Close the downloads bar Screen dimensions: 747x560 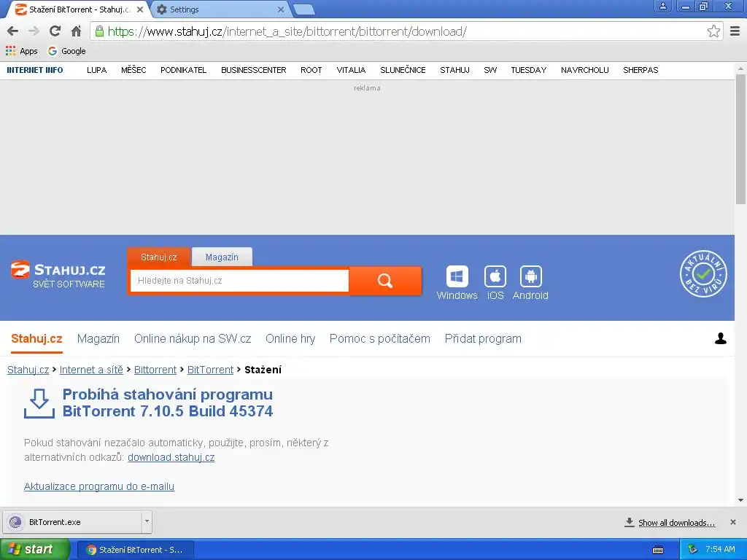click(x=732, y=522)
